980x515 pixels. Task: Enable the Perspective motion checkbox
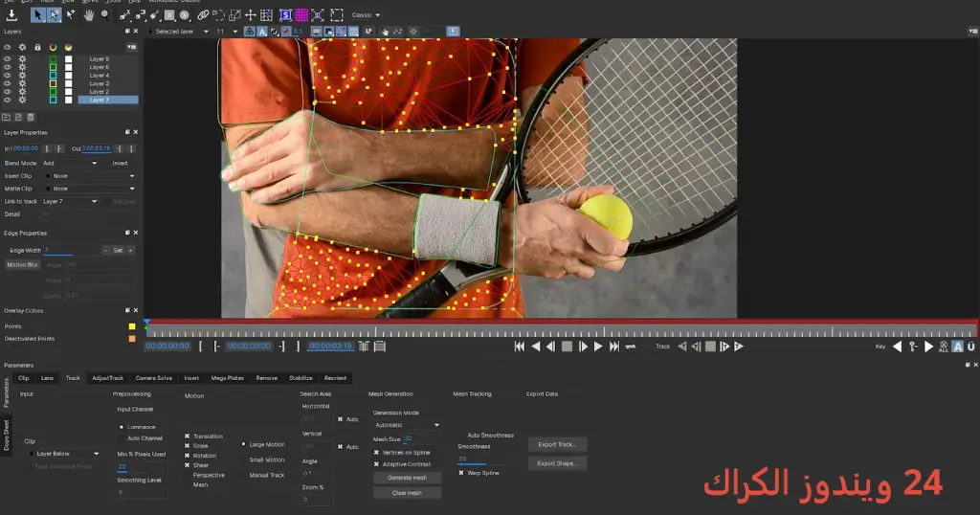(187, 475)
